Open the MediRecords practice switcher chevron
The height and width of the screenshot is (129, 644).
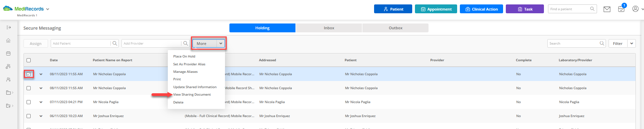[48, 9]
